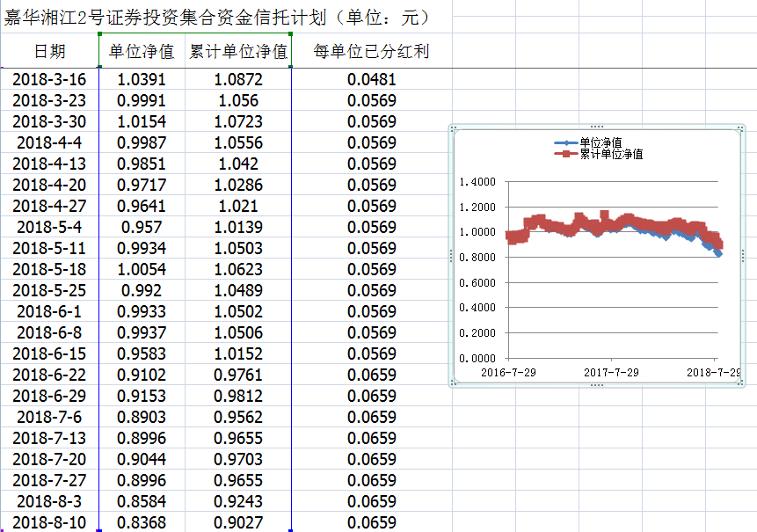Click the date cell 2018-6-29
This screenshot has height=532, width=757.
click(x=49, y=396)
